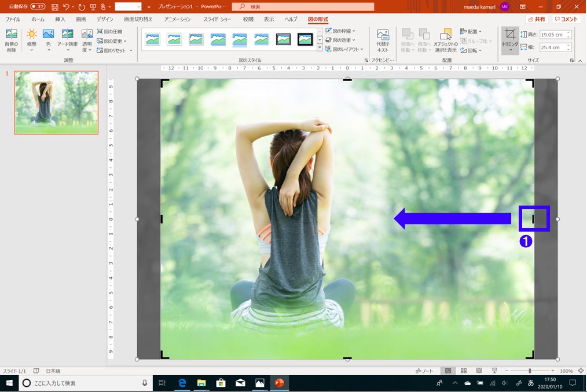
Task: Open the Corrections (修整) tool
Action: [31, 40]
